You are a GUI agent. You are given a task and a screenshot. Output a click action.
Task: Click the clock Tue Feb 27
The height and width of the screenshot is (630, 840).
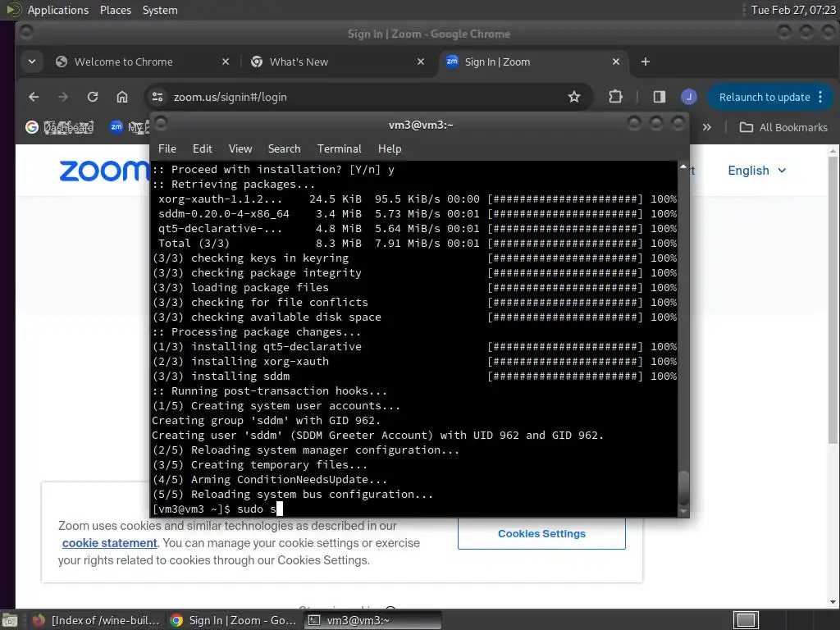pos(793,10)
